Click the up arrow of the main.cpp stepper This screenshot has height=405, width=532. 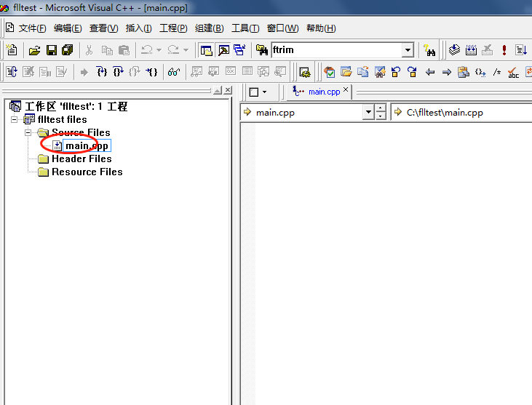pos(381,108)
